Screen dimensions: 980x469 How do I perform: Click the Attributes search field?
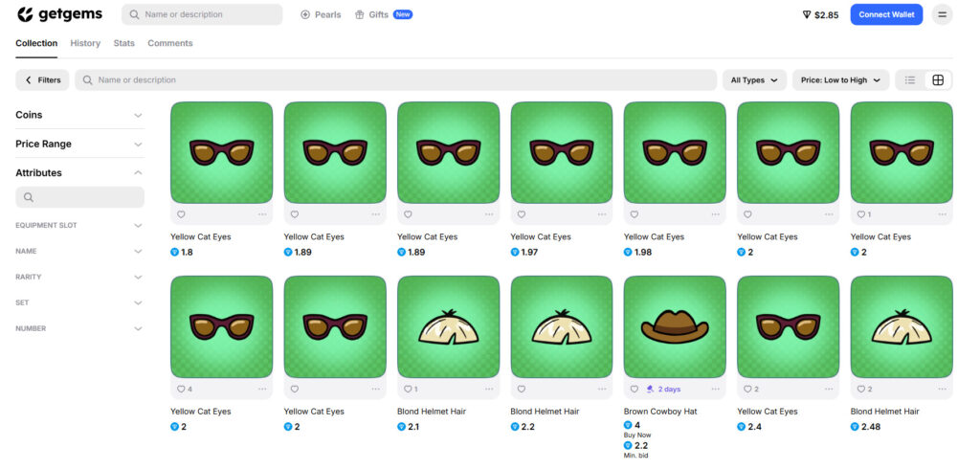pos(80,197)
